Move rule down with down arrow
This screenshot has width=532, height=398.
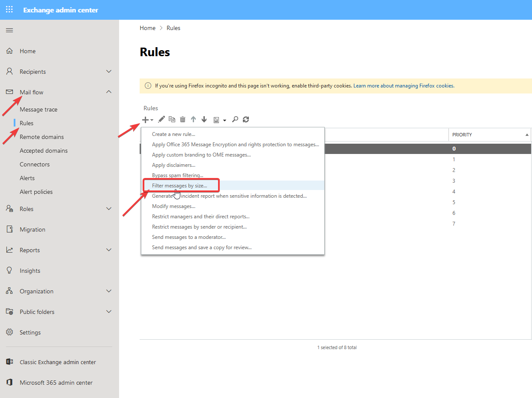click(204, 120)
